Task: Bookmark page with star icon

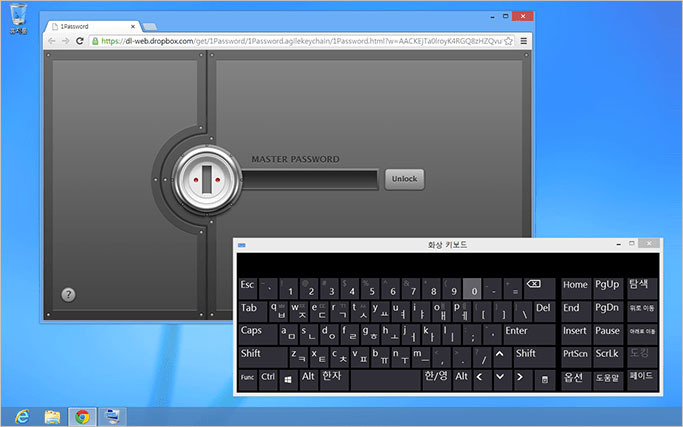Action: click(x=508, y=41)
